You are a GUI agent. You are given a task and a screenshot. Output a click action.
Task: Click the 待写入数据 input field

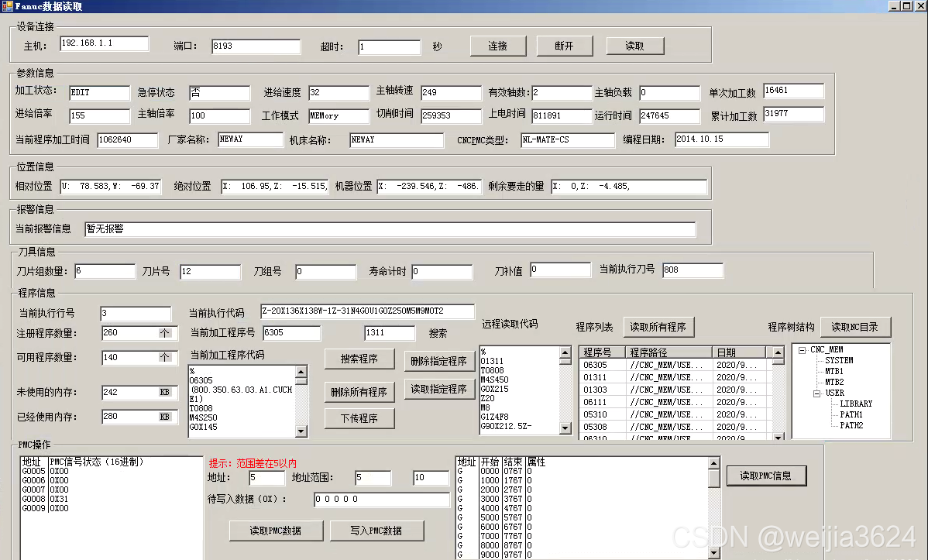click(382, 500)
